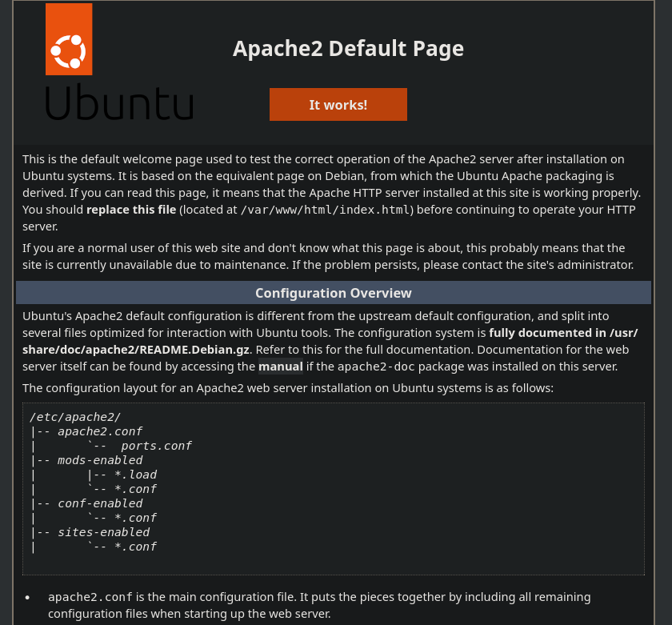Click the orange Ubuntu circle-of-friends logo
Screen dimensions: 672x625
69,39
